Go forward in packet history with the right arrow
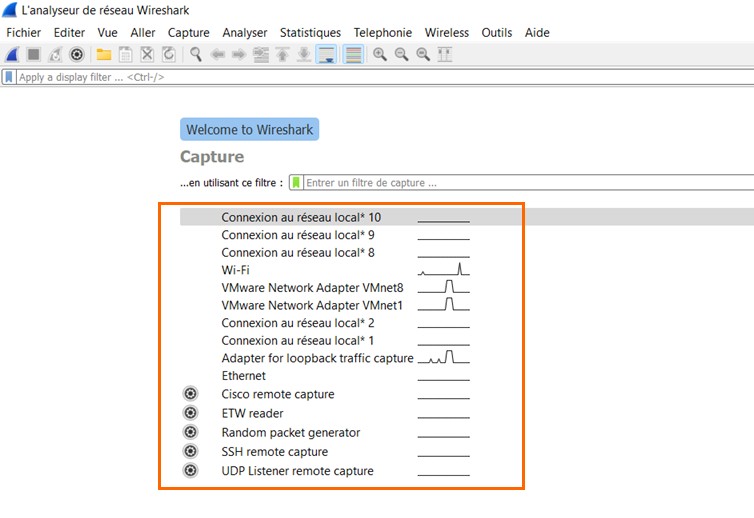Image resolution: width=754 pixels, height=518 pixels. [x=239, y=54]
